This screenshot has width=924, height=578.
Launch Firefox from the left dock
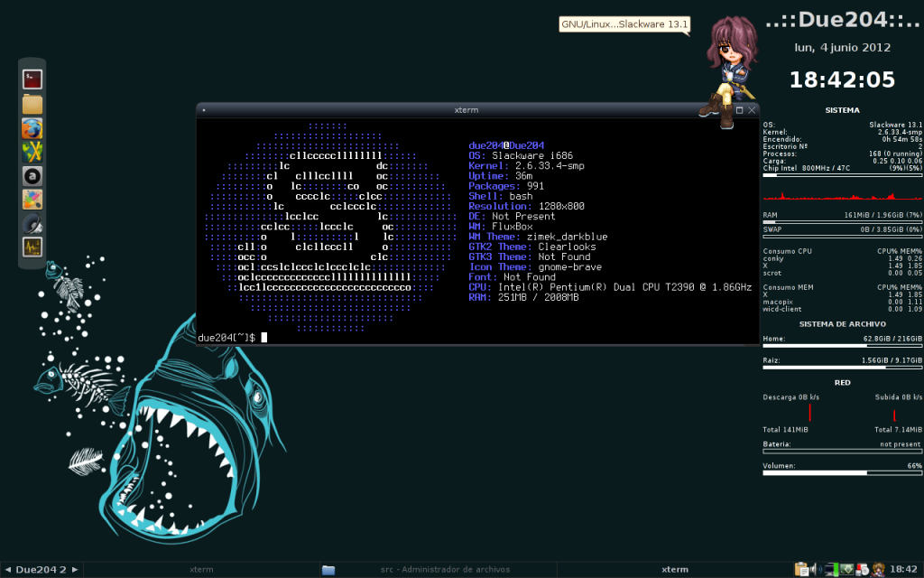click(32, 127)
